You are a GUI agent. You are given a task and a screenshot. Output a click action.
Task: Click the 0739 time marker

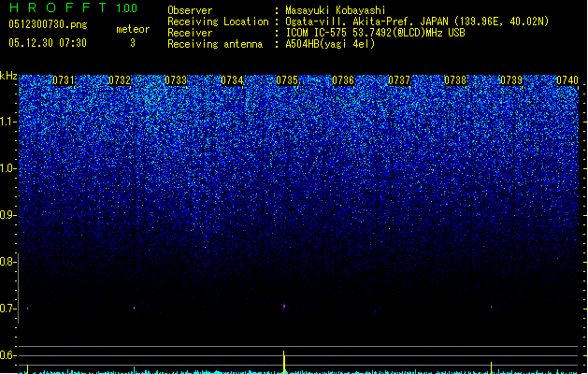(x=511, y=80)
